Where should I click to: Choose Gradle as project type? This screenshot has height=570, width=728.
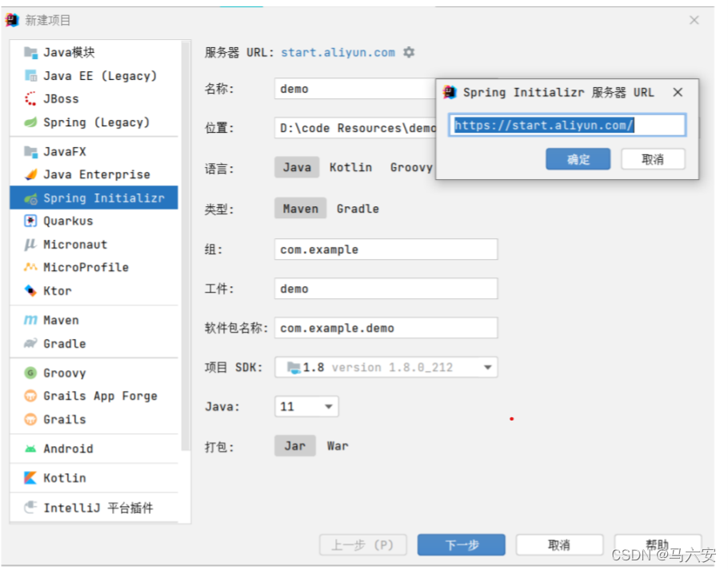358,209
